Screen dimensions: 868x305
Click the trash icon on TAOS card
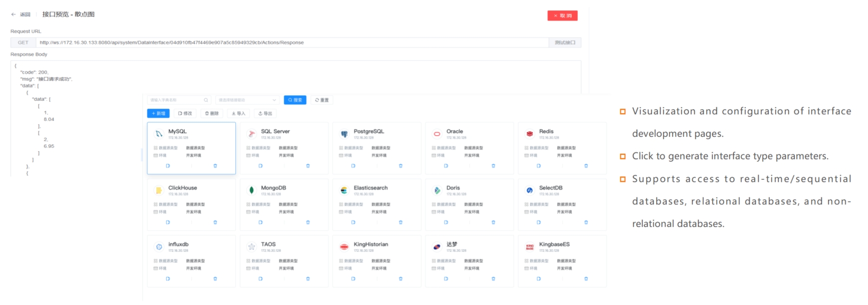(308, 279)
